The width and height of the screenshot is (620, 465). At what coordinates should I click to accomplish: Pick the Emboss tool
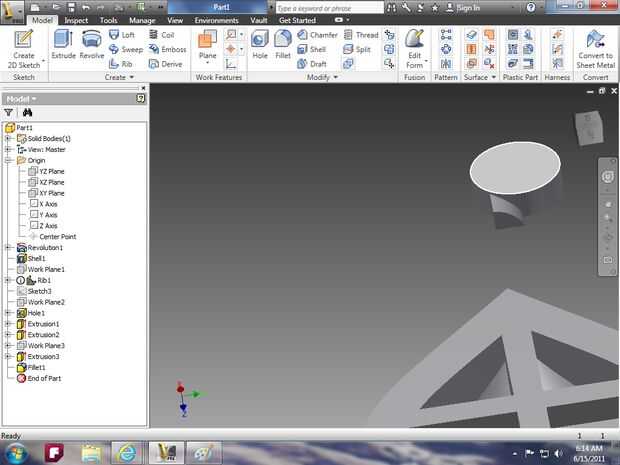pyautogui.click(x=167, y=49)
